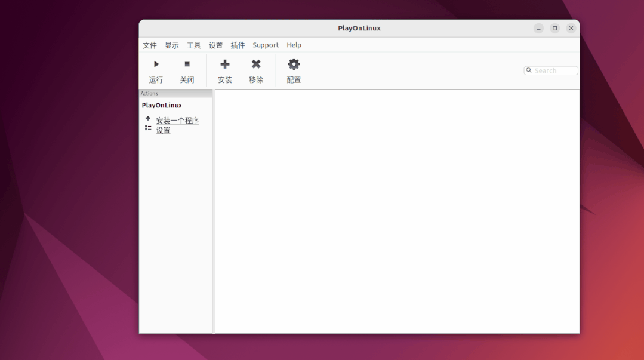Open the Support menu
Viewport: 644px width, 360px height.
[266, 45]
